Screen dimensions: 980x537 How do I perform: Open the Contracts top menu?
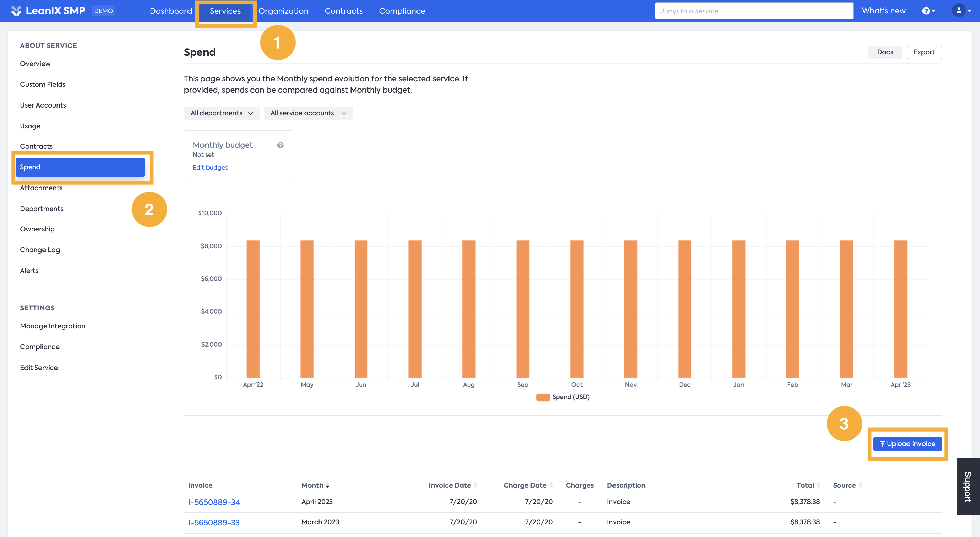coord(344,11)
